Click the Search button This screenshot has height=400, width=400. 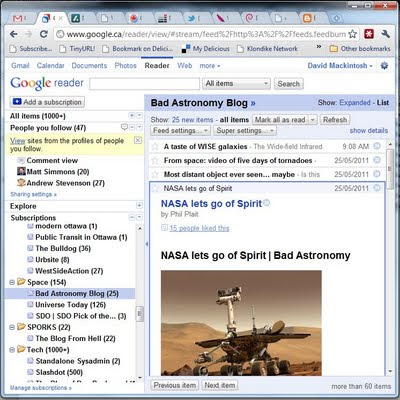[x=289, y=84]
